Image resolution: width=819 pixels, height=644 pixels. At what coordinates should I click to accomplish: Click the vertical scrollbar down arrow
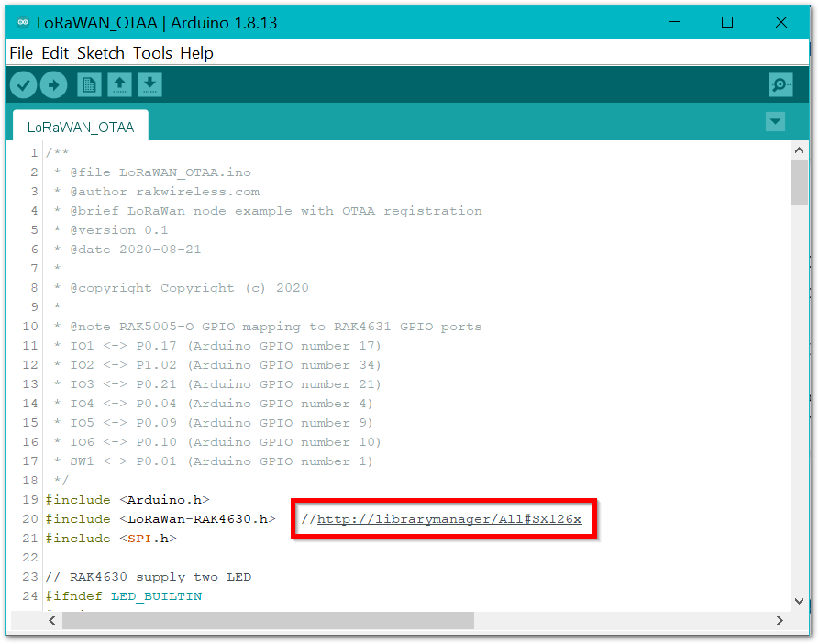799,601
